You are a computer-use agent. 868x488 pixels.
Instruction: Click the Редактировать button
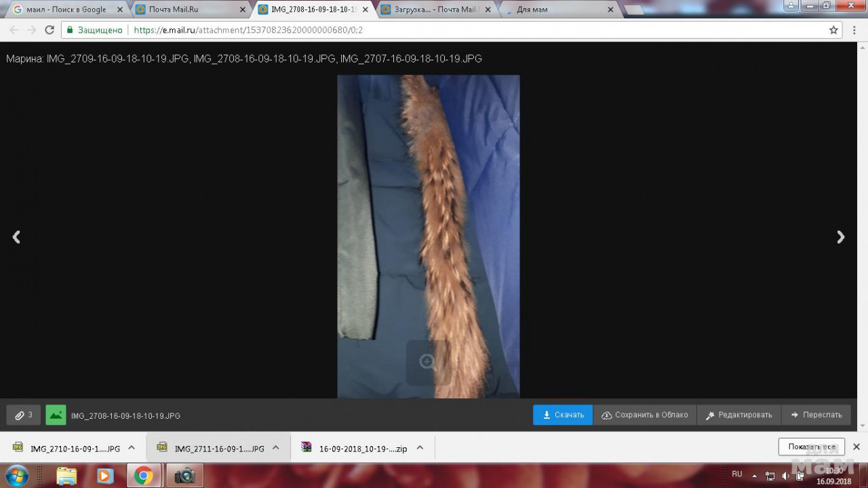pos(738,415)
